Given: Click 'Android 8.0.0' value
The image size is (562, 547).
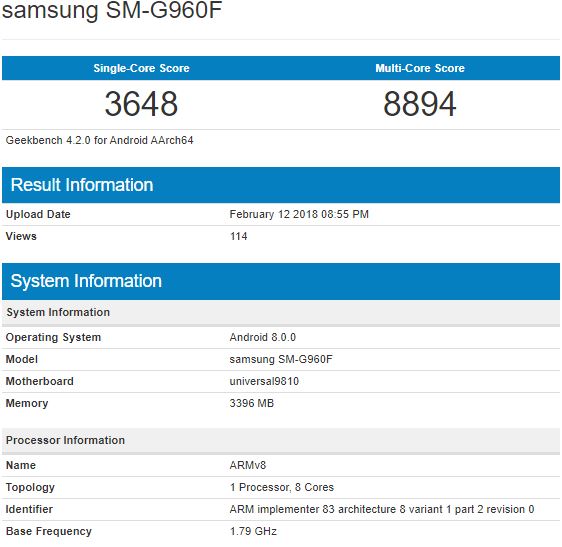Looking at the screenshot, I should (x=263, y=337).
